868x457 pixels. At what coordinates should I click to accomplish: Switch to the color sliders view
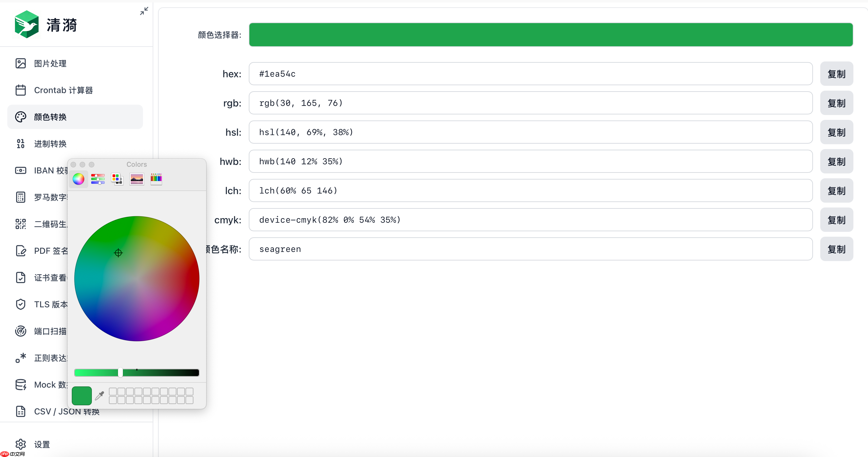97,179
